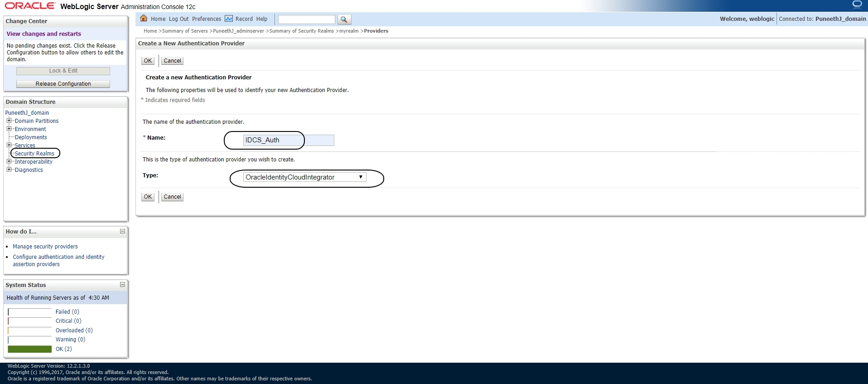This screenshot has height=384, width=868.
Task: Click the Create a New Authentication Provider title
Action: tap(191, 44)
